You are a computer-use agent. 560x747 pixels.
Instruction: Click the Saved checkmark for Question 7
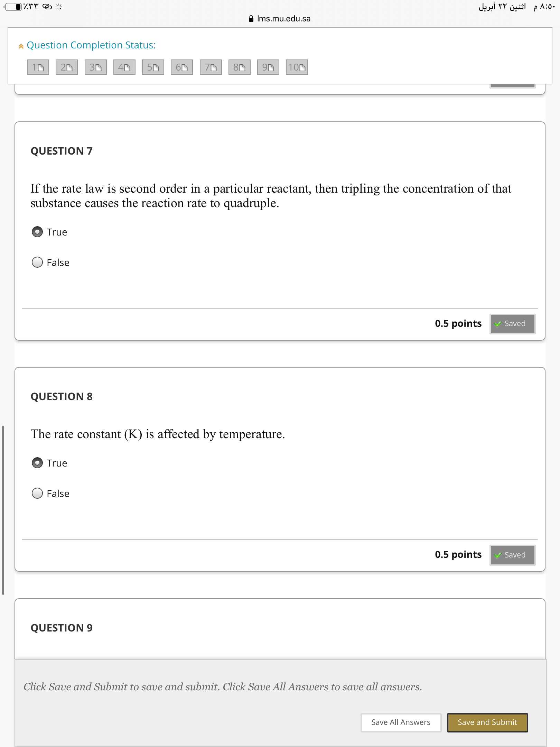[x=512, y=324]
